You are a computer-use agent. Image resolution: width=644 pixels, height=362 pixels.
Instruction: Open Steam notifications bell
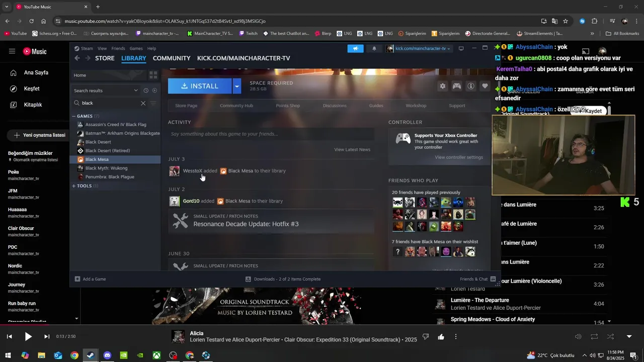[374, 48]
